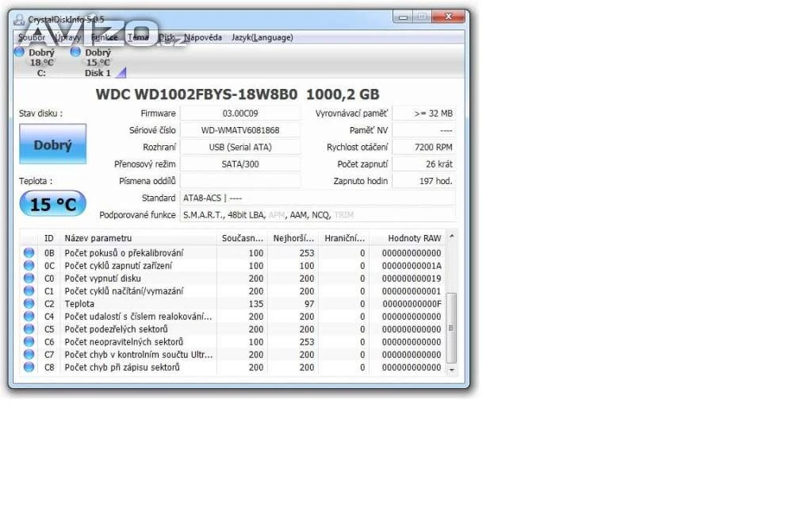Screen dimensions: 812x508
Task: Click status orb of attribute C8 row
Action: click(x=29, y=368)
